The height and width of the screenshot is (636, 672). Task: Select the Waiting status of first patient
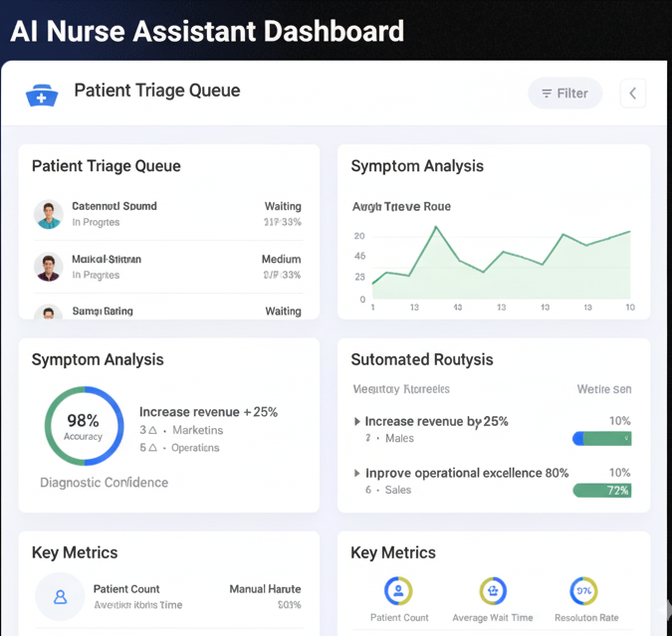283,206
